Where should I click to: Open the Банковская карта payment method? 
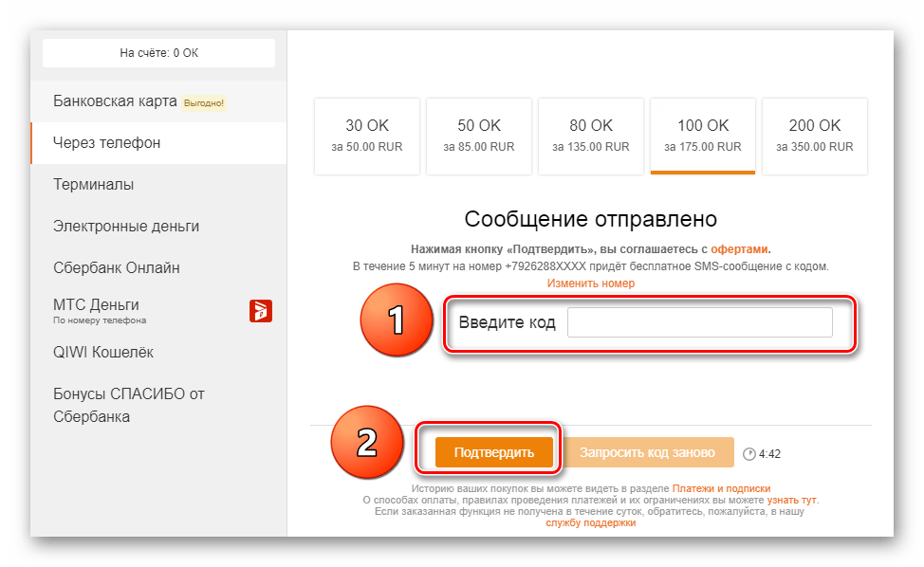tap(158, 101)
